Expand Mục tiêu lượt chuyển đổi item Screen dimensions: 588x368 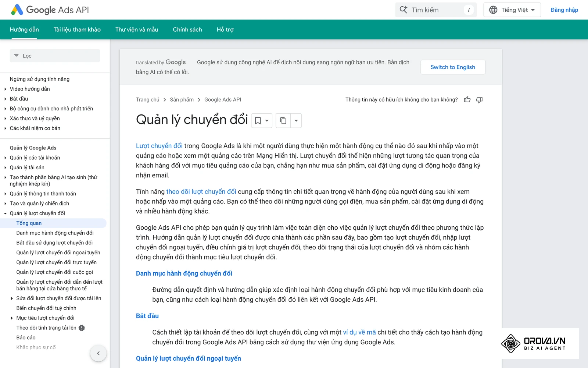[x=12, y=318]
